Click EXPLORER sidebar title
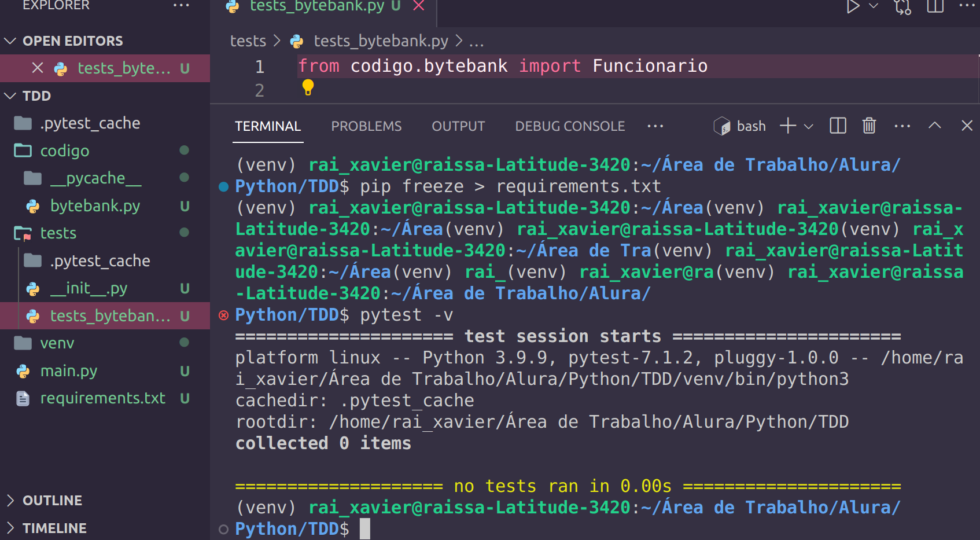The width and height of the screenshot is (980, 540). coord(56,5)
